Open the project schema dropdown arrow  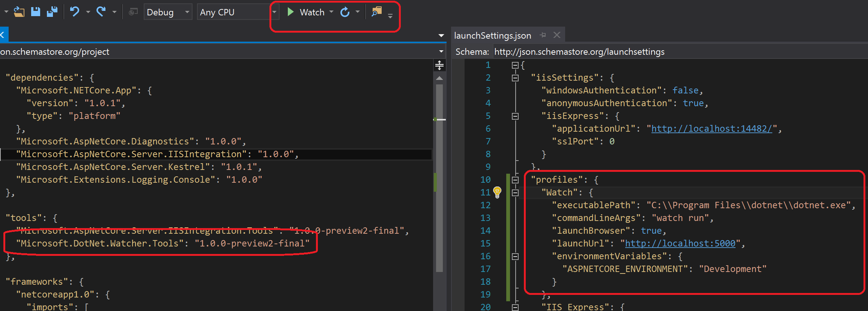click(x=441, y=52)
